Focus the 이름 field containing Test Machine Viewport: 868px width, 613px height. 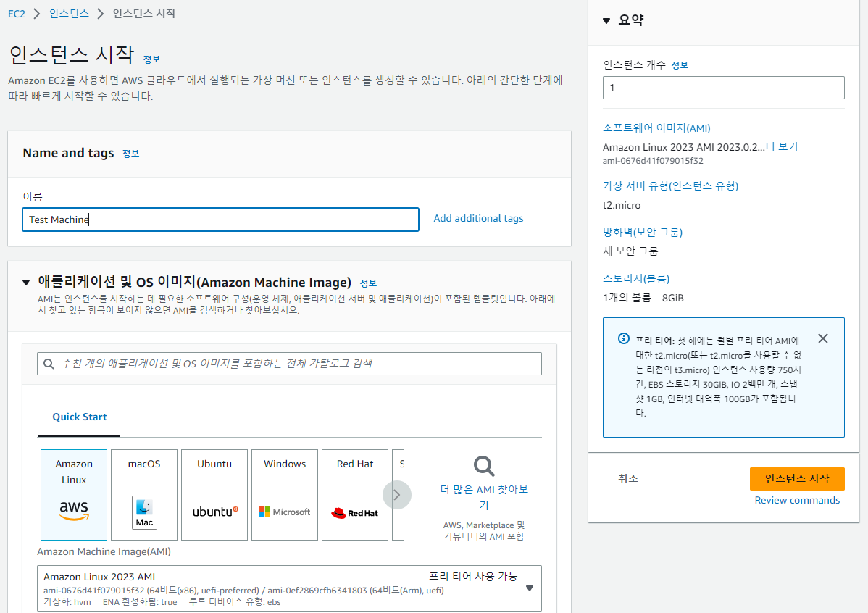point(220,220)
